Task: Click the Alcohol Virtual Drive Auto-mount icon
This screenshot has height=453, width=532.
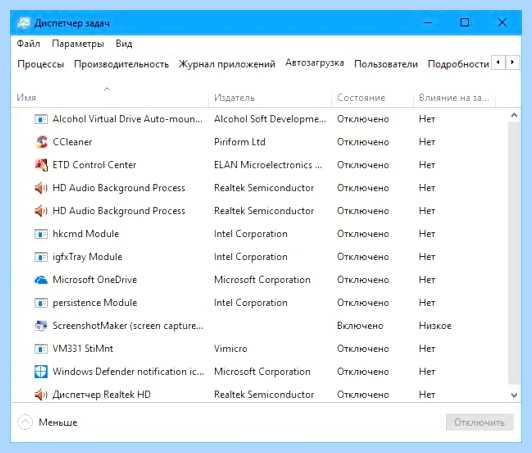Action: [x=41, y=119]
